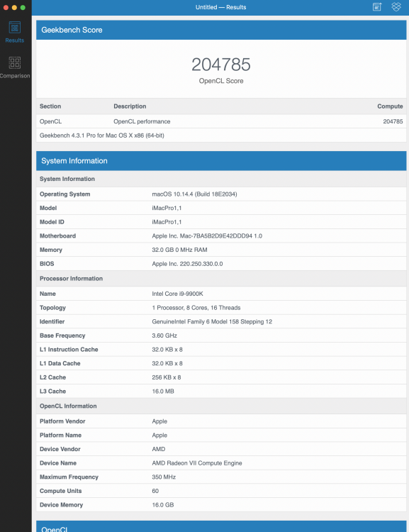The height and width of the screenshot is (532, 409).
Task: Click the Operating System label
Action: (x=65, y=194)
